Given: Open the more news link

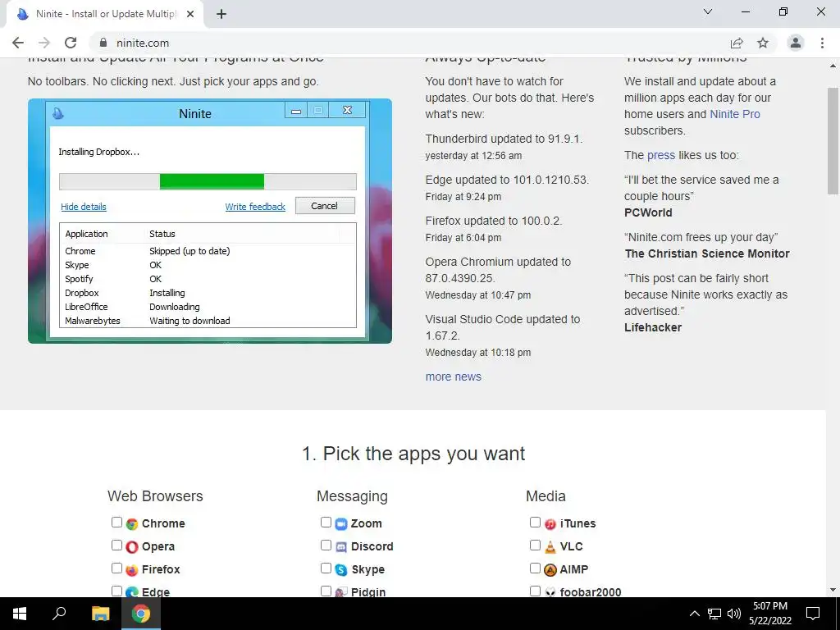Looking at the screenshot, I should 453,377.
